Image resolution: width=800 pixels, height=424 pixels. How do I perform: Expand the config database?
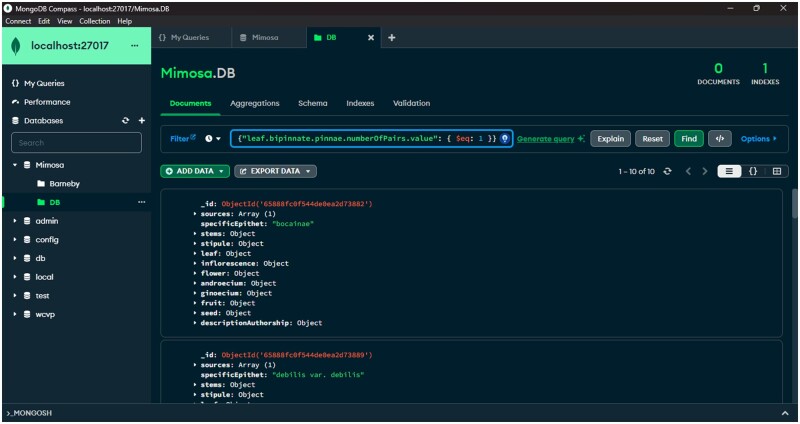point(15,240)
